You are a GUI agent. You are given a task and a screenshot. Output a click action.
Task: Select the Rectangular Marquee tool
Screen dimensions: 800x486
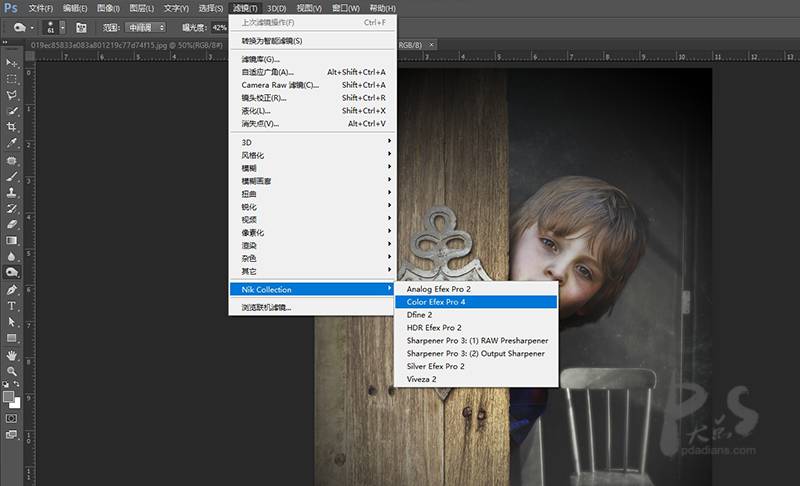click(11, 79)
